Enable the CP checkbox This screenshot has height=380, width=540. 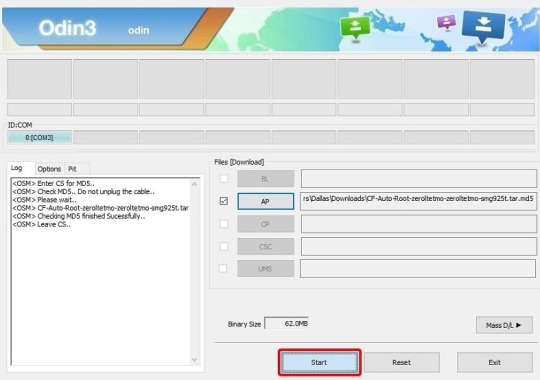point(224,224)
